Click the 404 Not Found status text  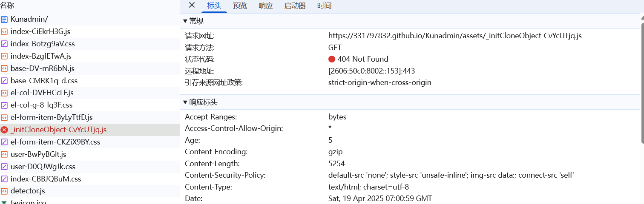click(x=363, y=59)
